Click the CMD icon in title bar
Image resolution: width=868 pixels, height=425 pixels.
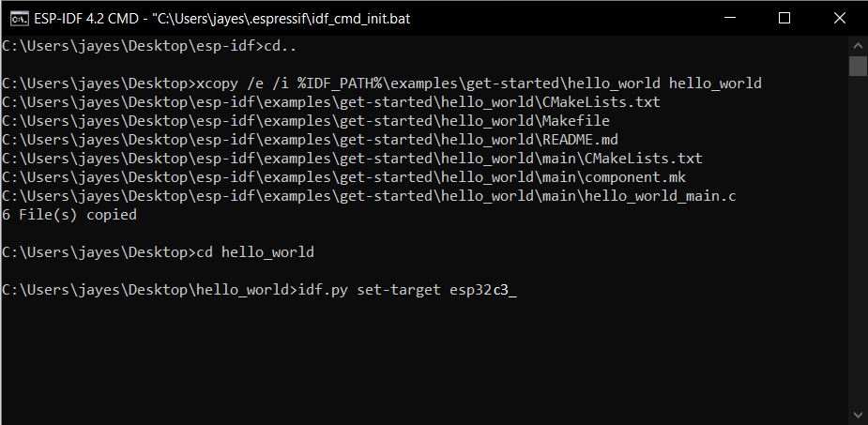pyautogui.click(x=20, y=18)
